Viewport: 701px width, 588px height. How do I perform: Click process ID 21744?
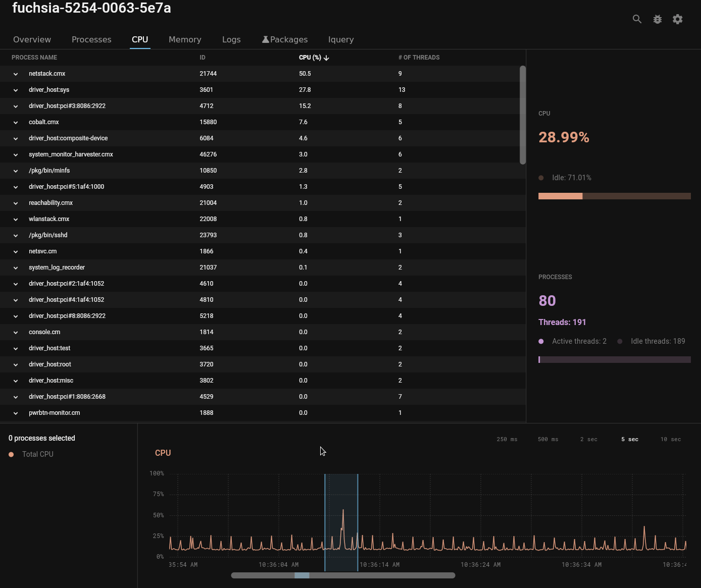tap(208, 74)
